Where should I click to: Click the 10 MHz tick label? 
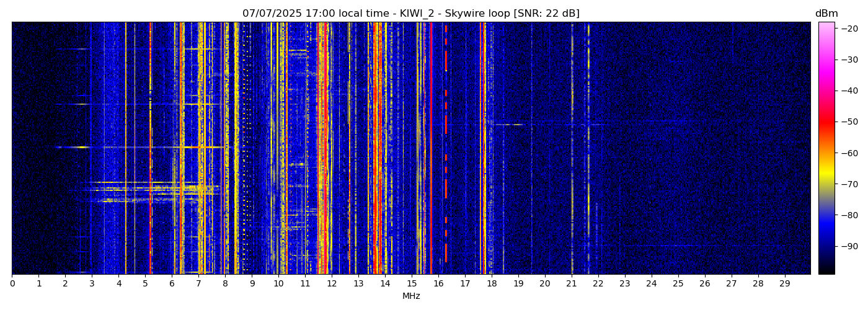point(278,284)
